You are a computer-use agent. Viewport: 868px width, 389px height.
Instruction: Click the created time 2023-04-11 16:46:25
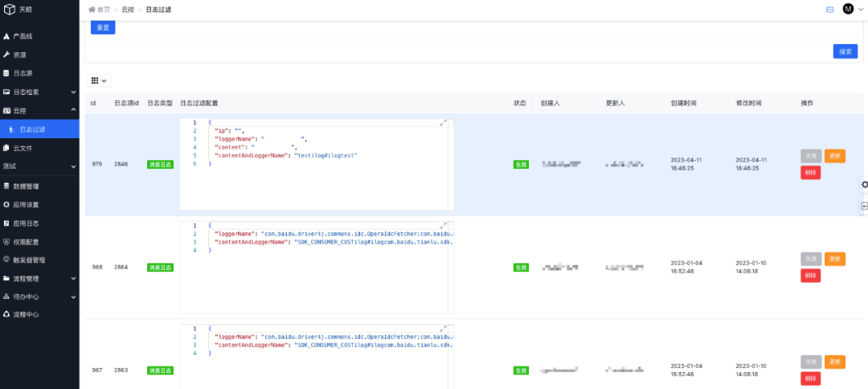coord(686,164)
